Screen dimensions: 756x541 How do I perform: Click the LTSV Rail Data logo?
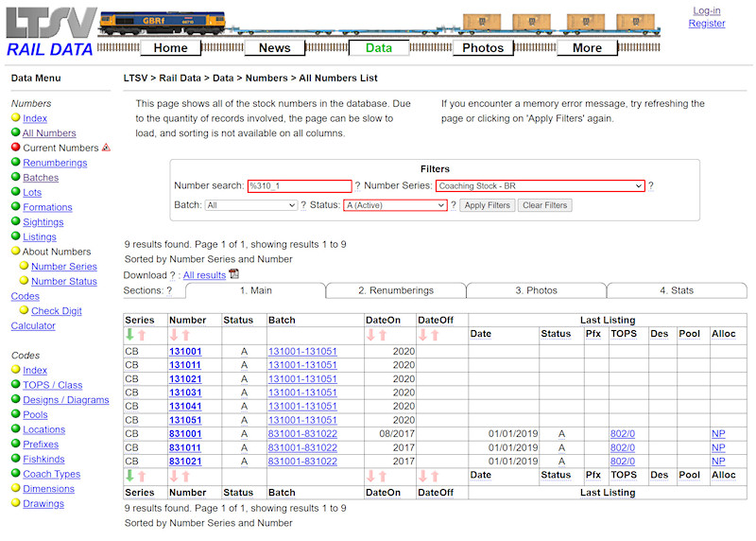tap(50, 32)
